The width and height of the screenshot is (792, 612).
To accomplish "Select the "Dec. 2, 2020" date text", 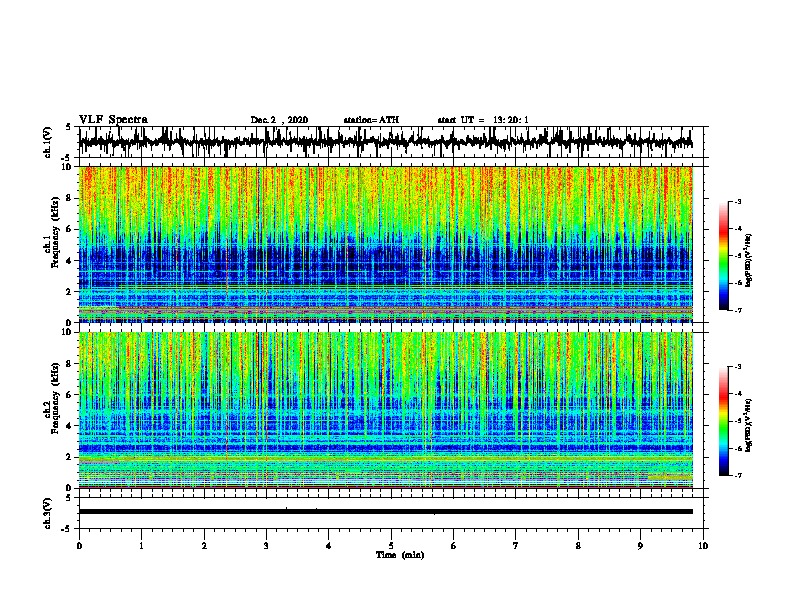I will (x=279, y=120).
